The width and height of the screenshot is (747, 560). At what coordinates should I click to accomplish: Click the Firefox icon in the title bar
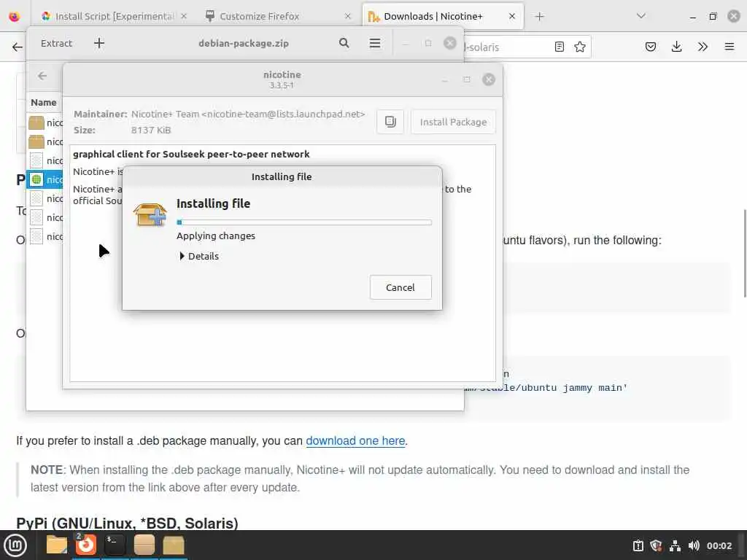(x=15, y=16)
